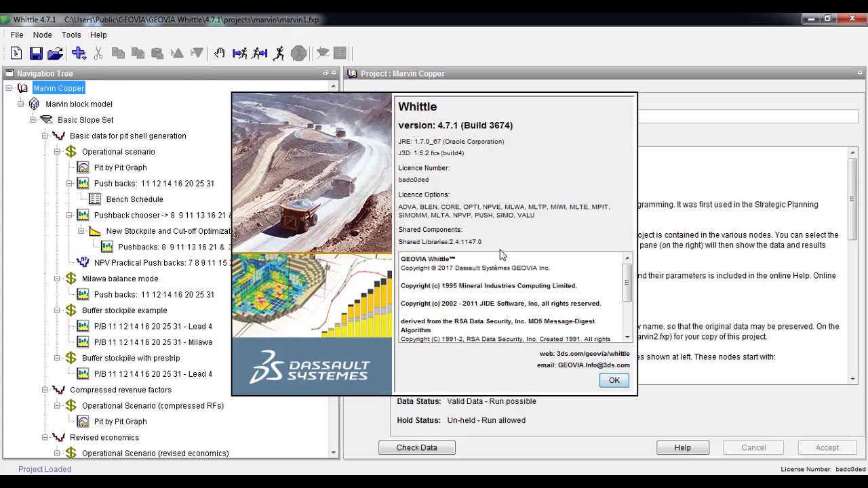Click the New project toolbar icon
Image resolution: width=868 pixels, height=488 pixels.
[x=16, y=53]
